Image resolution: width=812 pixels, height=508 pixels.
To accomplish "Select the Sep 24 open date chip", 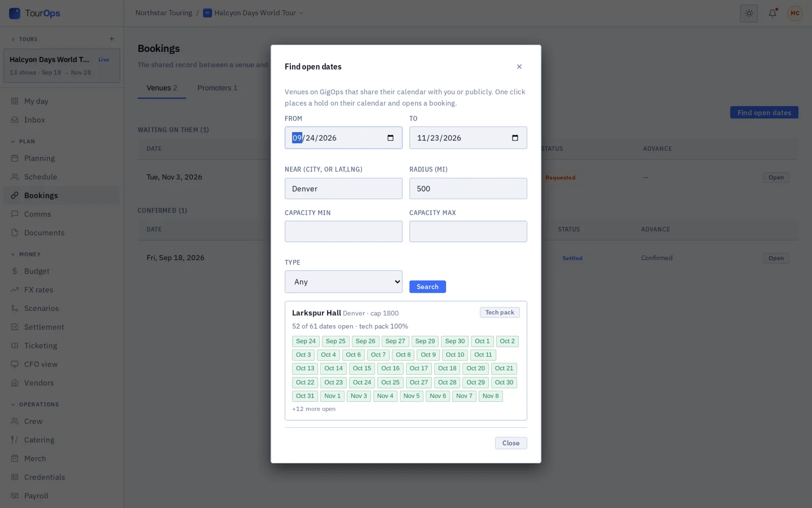I will tap(306, 341).
